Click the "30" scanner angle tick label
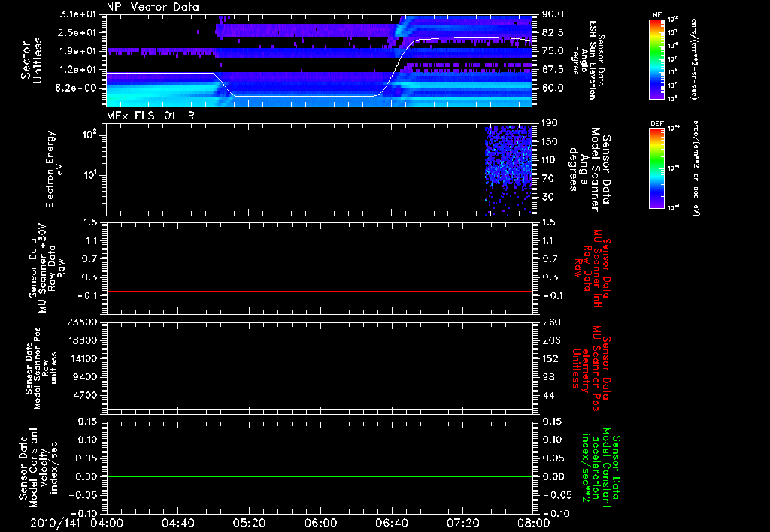Screen dimensions: 770x532 [547, 197]
